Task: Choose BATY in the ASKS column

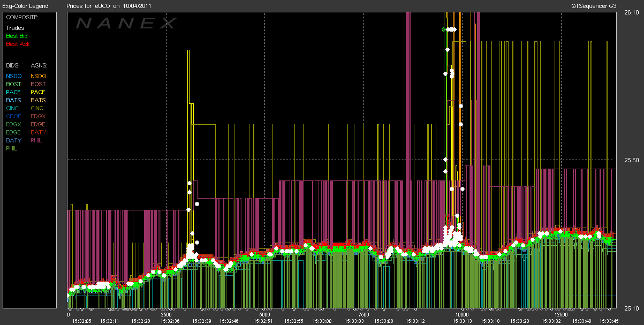Action: tap(38, 132)
